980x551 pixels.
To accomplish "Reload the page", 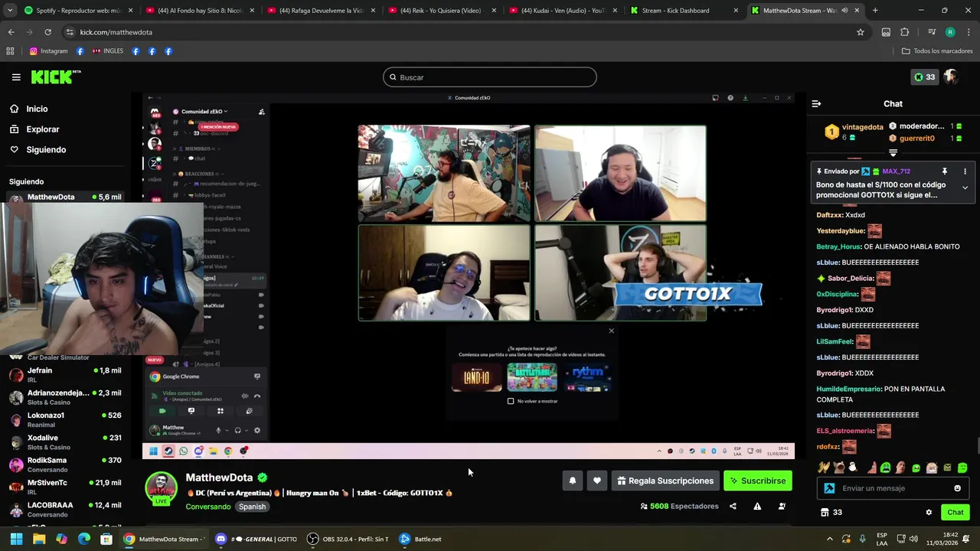I will coord(47,32).
